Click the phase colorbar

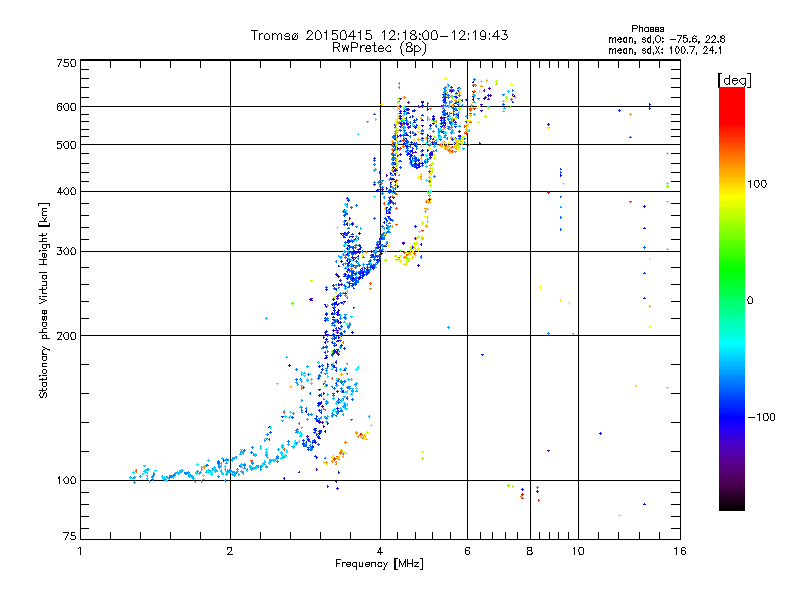[x=732, y=298]
